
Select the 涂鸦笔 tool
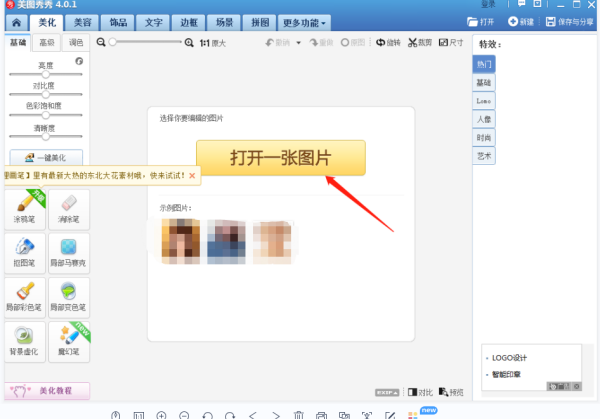pyautogui.click(x=25, y=209)
